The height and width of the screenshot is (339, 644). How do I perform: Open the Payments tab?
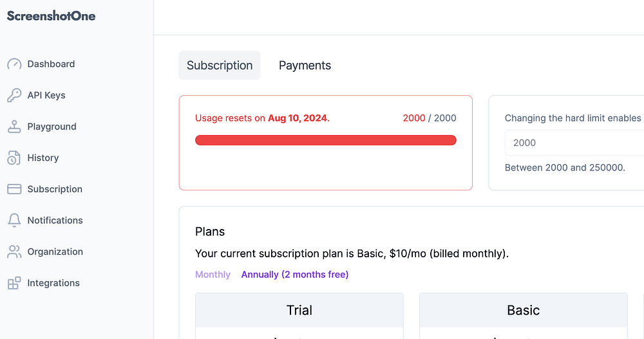305,66
